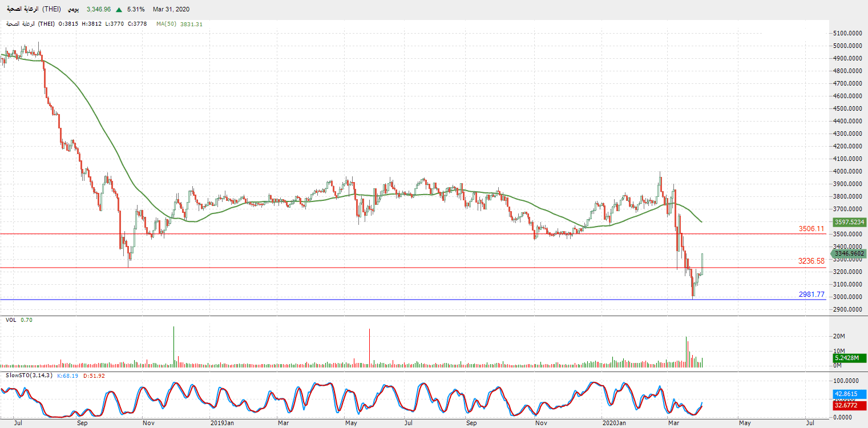Click the VOL indicator label
Screen dimensions: 868x428
pos(11,320)
